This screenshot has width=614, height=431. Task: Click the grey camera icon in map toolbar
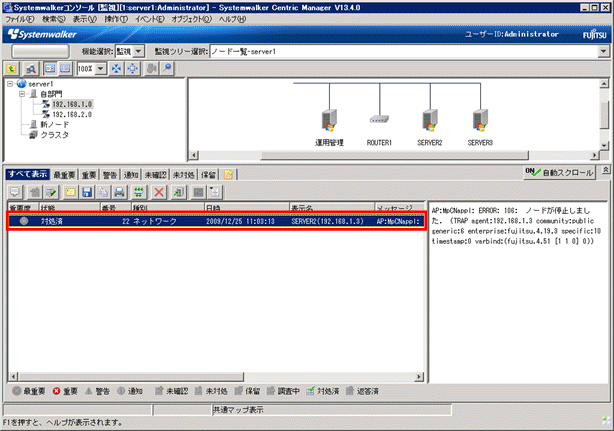(x=151, y=69)
